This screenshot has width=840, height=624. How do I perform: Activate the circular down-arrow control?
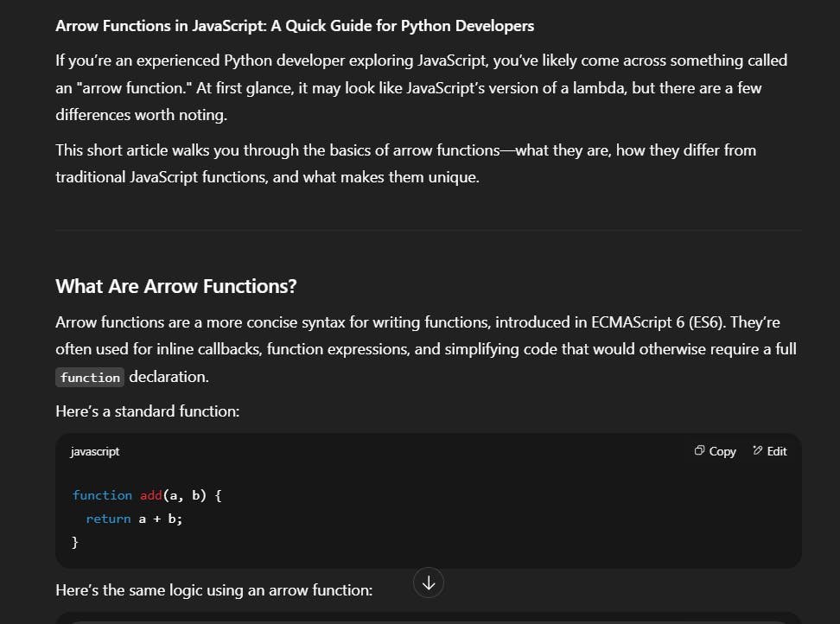(429, 583)
